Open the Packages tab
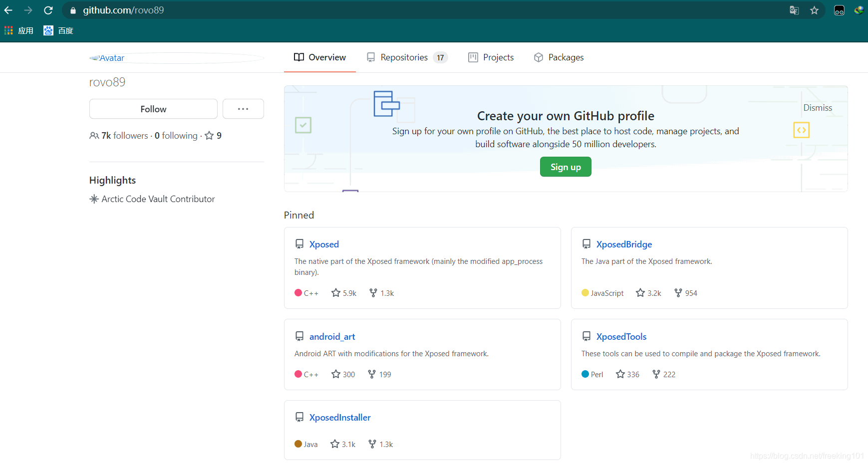This screenshot has height=465, width=868. click(559, 57)
